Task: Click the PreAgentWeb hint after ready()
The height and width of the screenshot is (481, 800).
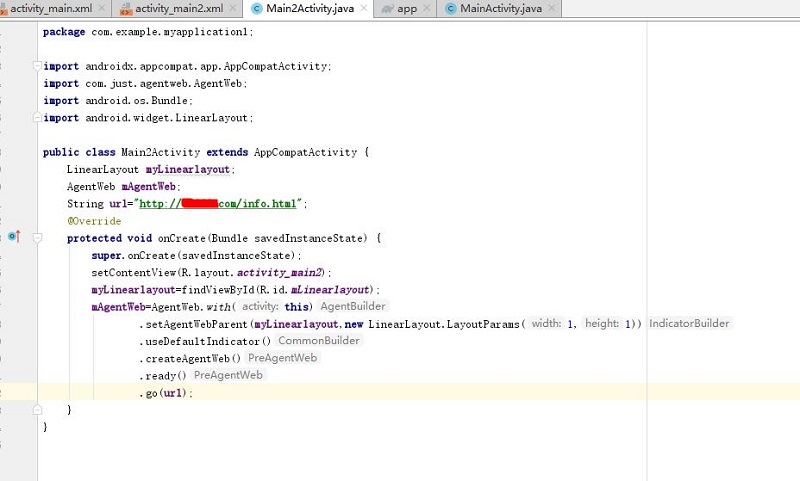Action: [x=229, y=375]
